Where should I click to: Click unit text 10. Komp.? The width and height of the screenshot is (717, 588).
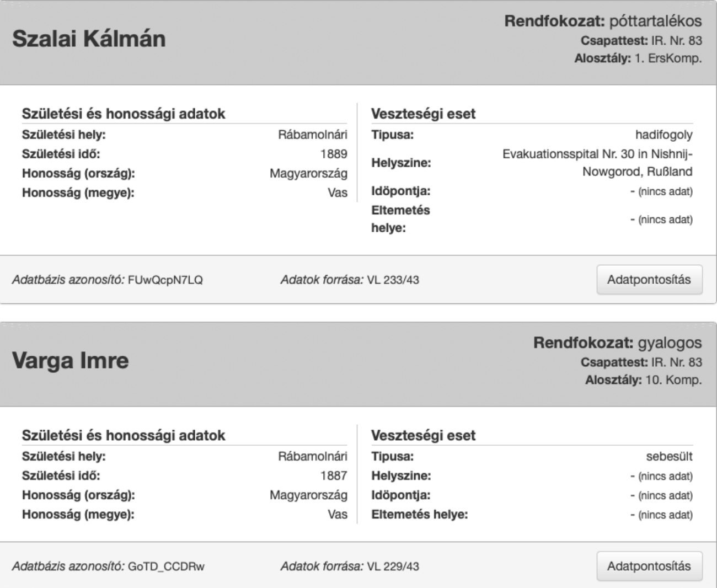point(673,380)
